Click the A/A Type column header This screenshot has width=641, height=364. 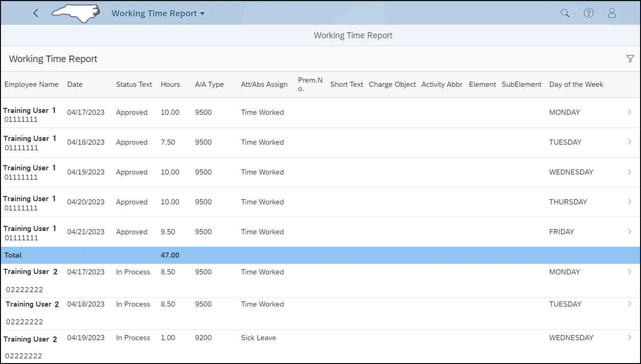click(x=209, y=84)
